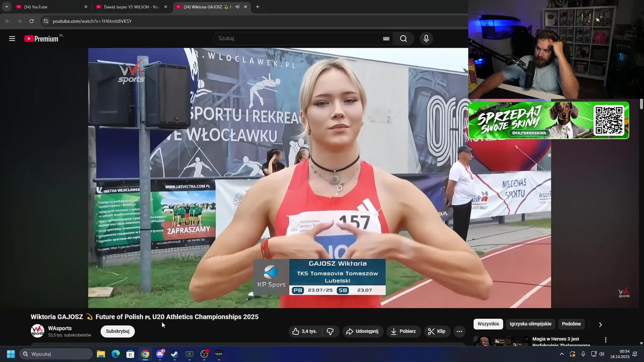Open notifications bell in system tray
The height and width of the screenshot is (362, 644).
[635, 354]
